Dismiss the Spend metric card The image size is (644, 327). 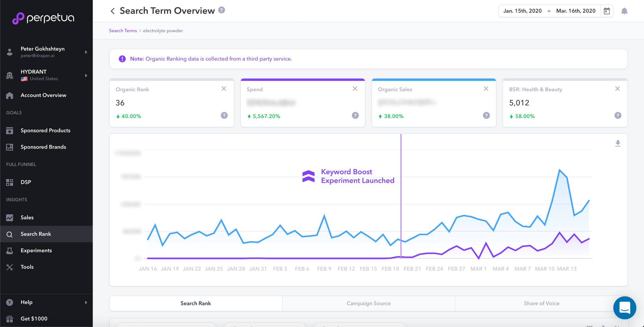tap(355, 89)
